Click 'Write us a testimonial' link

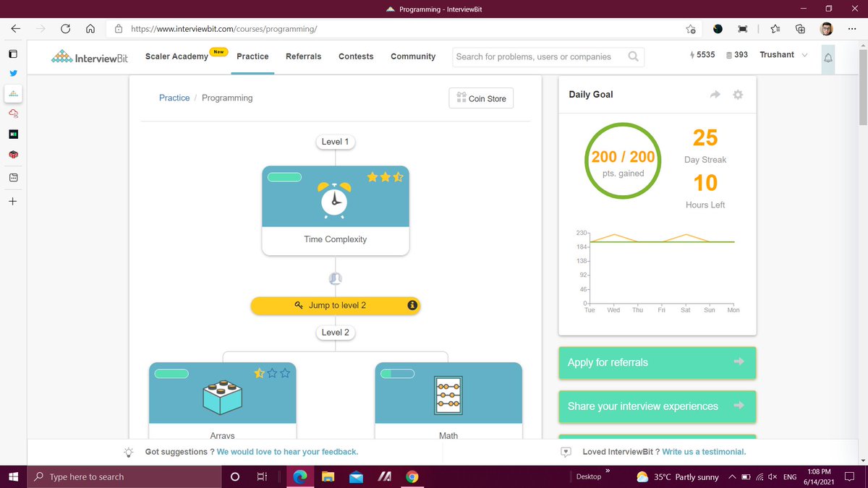(x=704, y=452)
